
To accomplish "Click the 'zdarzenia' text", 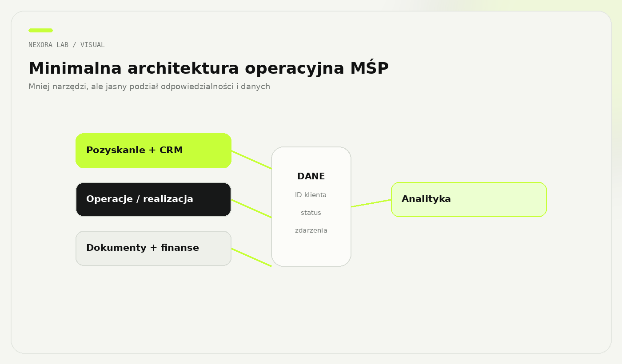I will coord(311,230).
